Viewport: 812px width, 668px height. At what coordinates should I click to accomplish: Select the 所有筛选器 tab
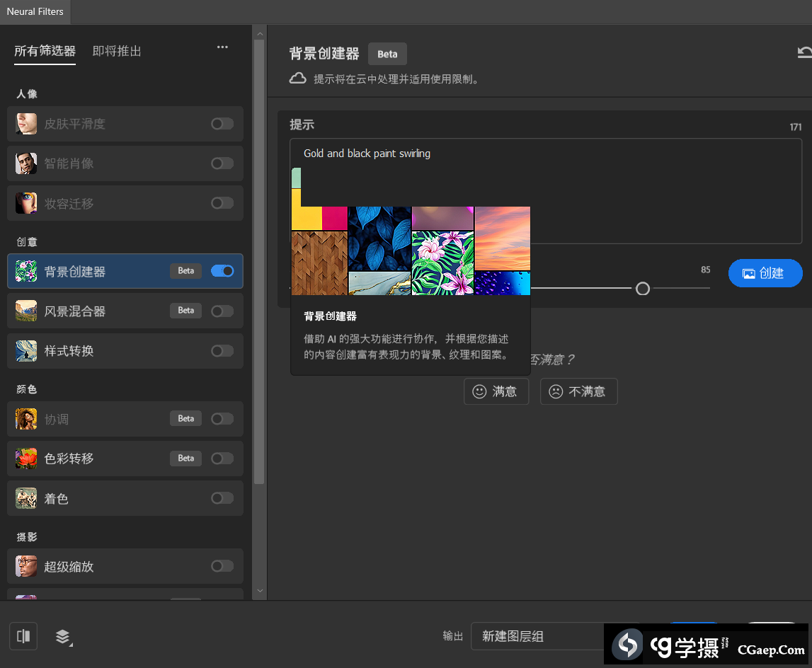[x=45, y=51]
